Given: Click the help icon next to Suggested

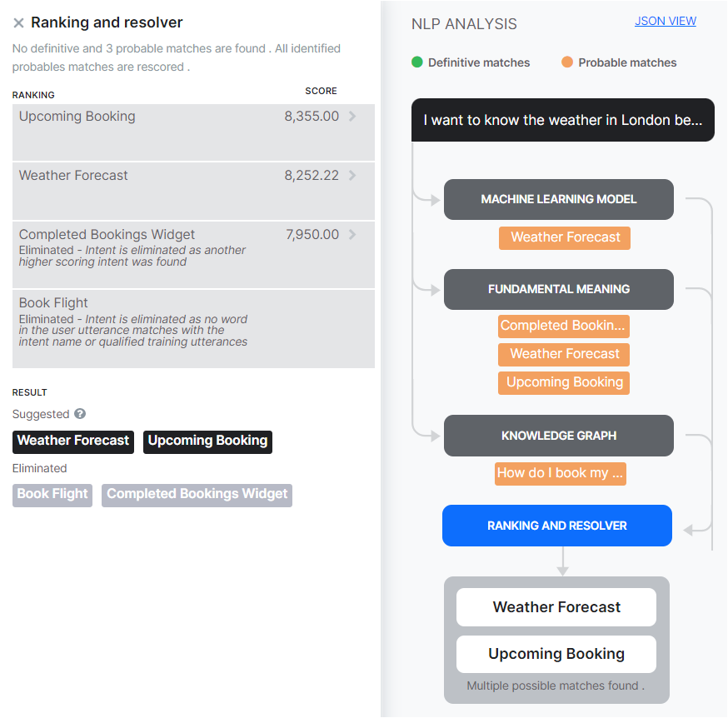Looking at the screenshot, I should pyautogui.click(x=80, y=414).
